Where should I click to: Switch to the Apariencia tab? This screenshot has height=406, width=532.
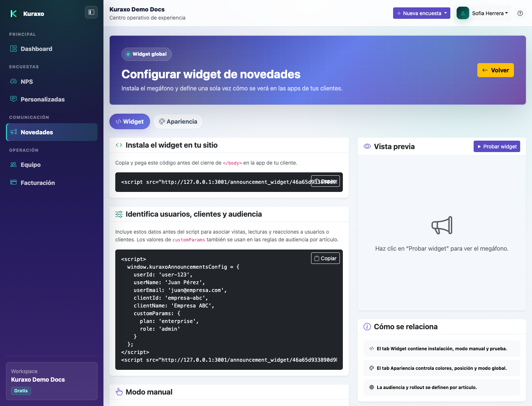178,121
